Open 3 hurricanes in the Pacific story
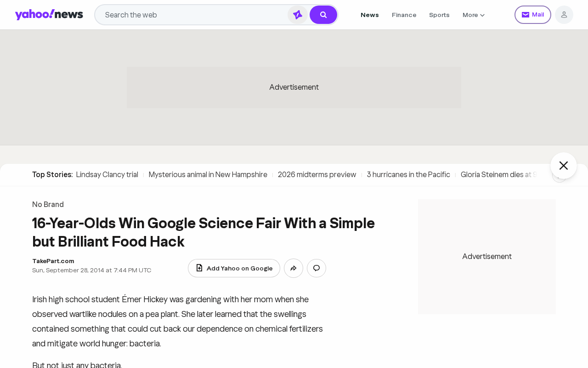The width and height of the screenshot is (588, 368). pyautogui.click(x=408, y=175)
